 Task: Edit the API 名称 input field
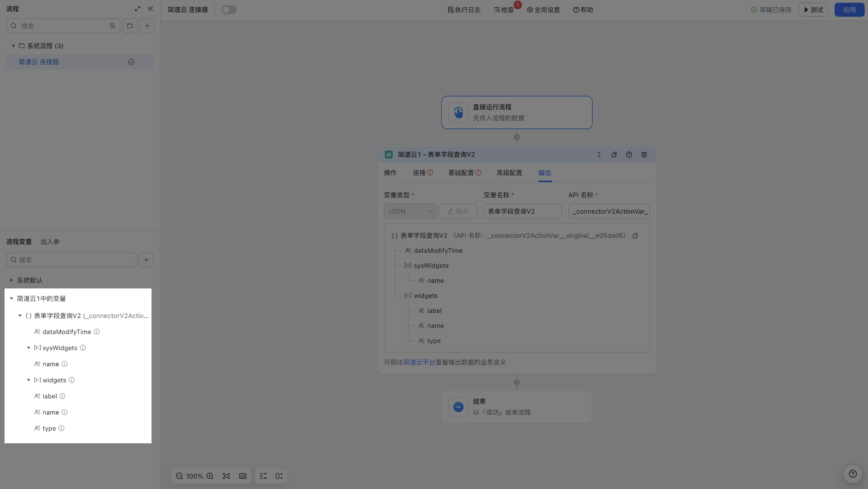point(609,211)
